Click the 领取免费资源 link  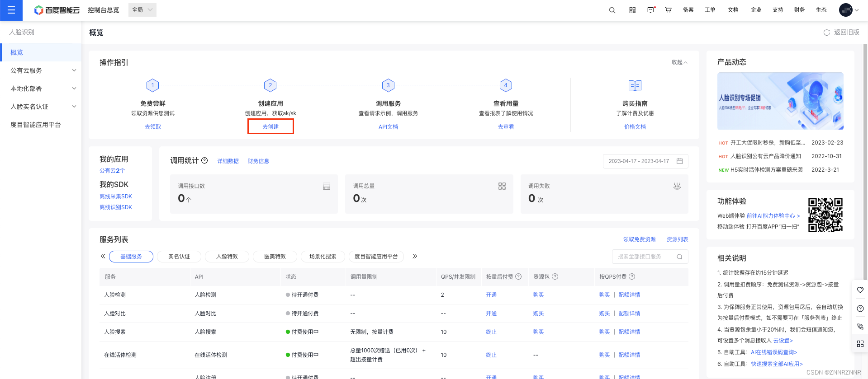tap(640, 239)
